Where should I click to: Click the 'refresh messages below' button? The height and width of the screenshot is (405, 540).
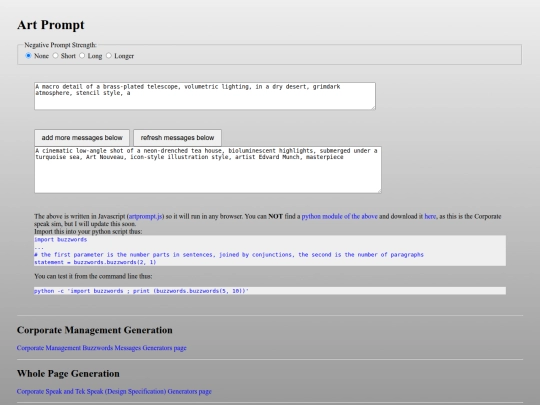(x=177, y=138)
